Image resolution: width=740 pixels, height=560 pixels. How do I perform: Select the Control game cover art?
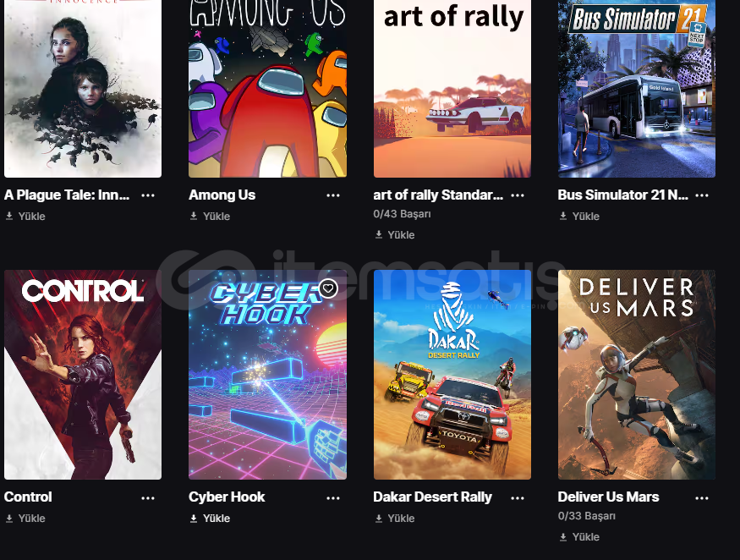point(83,375)
